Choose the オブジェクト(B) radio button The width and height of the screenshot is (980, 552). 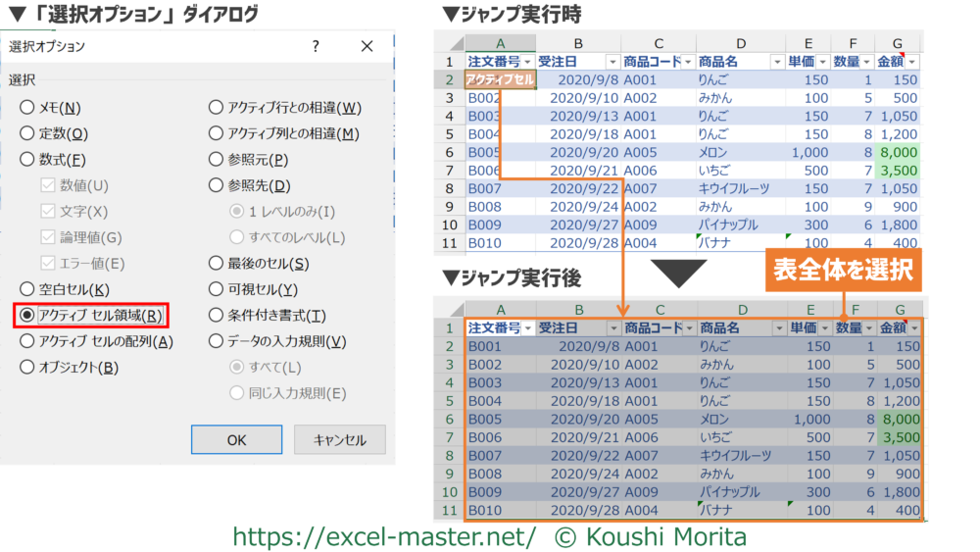(x=27, y=368)
